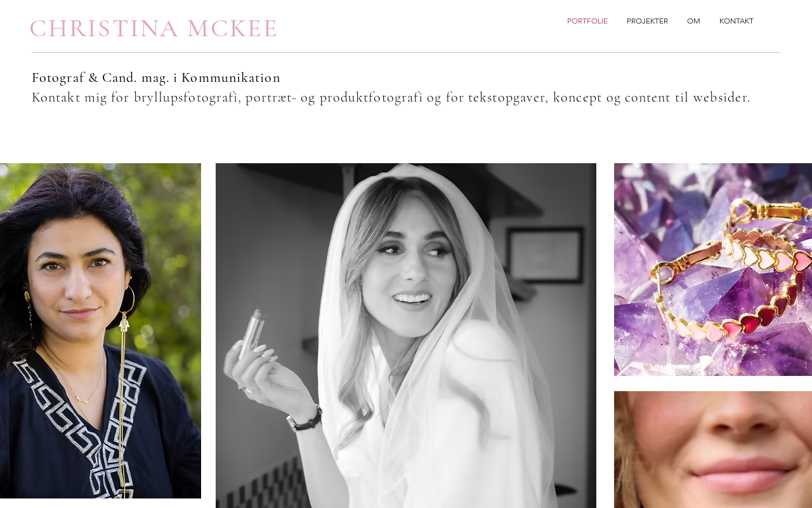The height and width of the screenshot is (508, 812).
Task: Click the horizontal divider line under header
Action: (x=406, y=52)
